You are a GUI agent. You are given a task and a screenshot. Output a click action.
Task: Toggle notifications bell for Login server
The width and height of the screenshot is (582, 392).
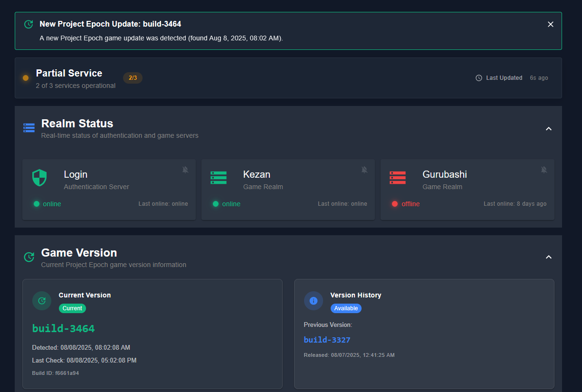point(185,170)
